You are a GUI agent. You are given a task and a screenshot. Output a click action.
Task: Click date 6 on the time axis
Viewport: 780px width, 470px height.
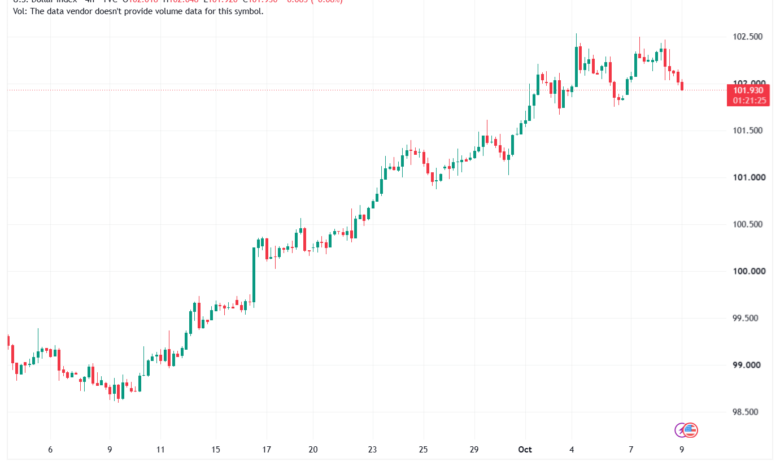pos(50,450)
